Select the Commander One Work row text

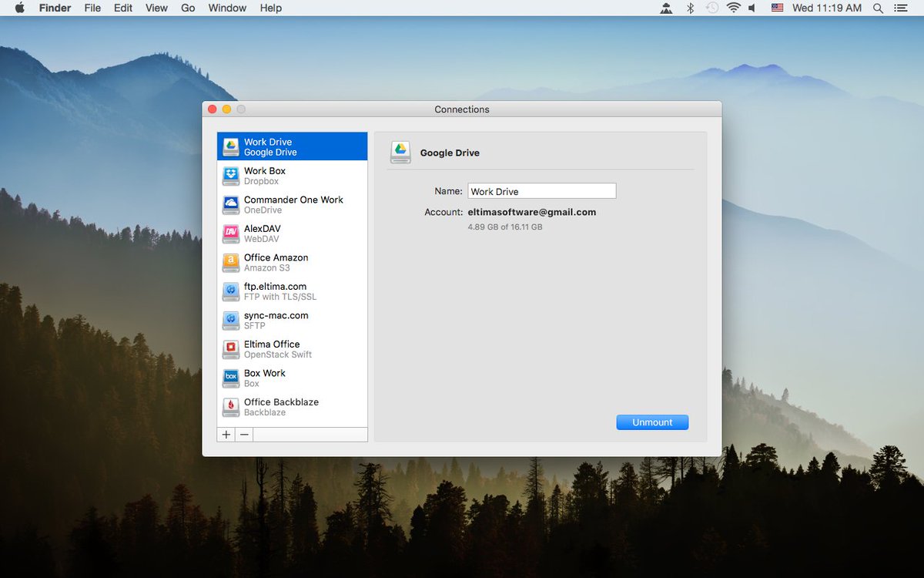coord(293,200)
